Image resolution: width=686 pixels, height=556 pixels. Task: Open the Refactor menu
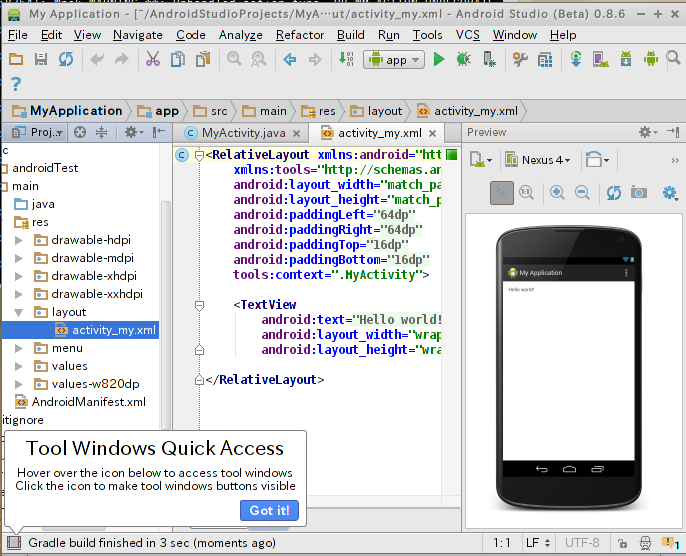click(x=300, y=34)
